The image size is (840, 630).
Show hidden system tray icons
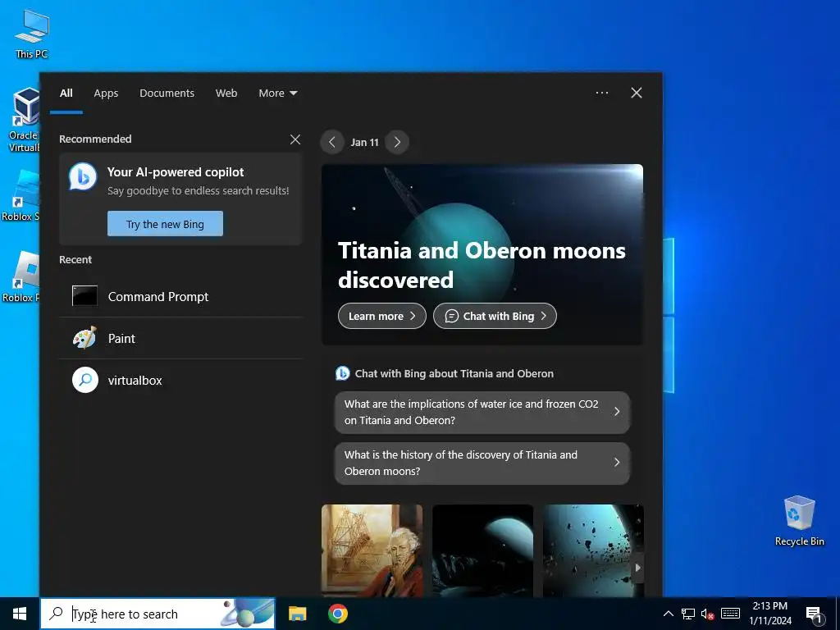pyautogui.click(x=668, y=614)
